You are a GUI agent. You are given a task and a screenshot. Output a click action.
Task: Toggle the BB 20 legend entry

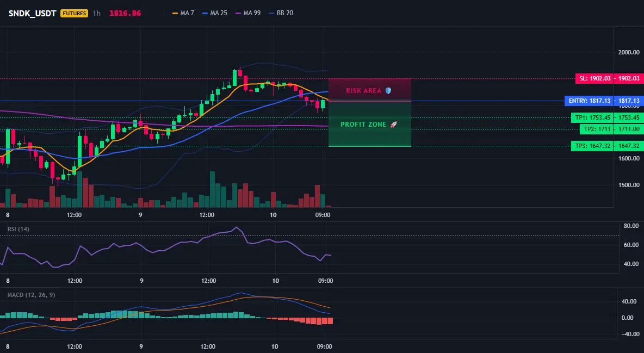281,13
